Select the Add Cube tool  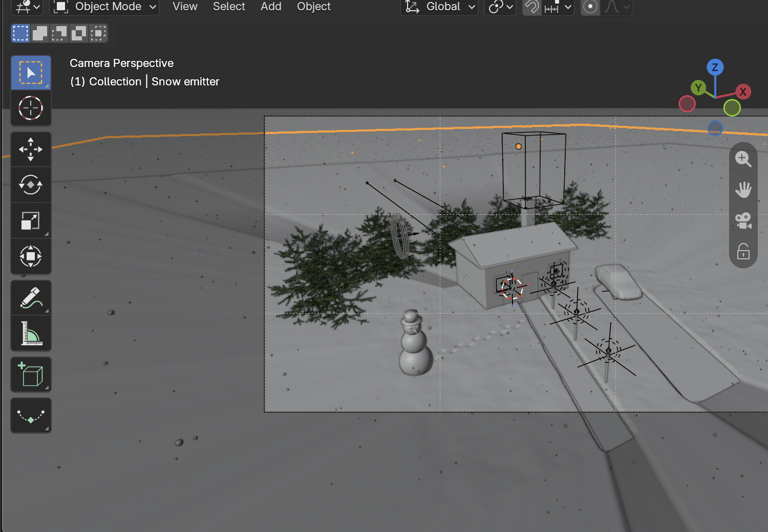pos(31,374)
